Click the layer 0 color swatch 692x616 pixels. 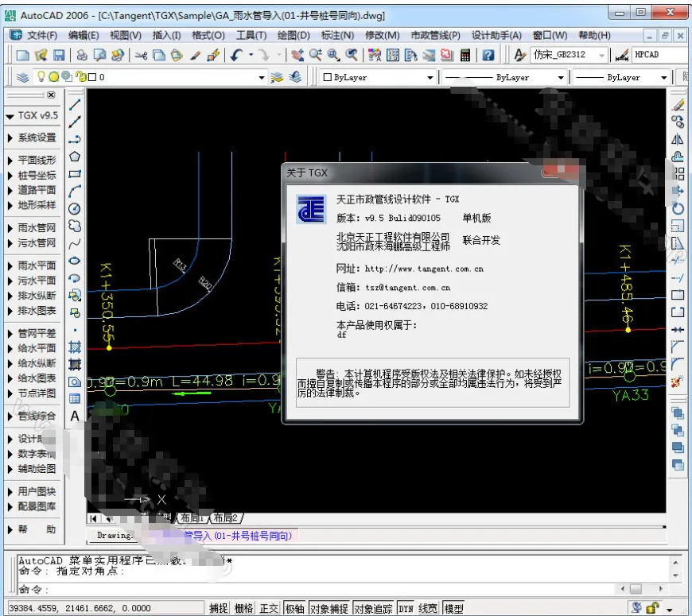click(92, 78)
